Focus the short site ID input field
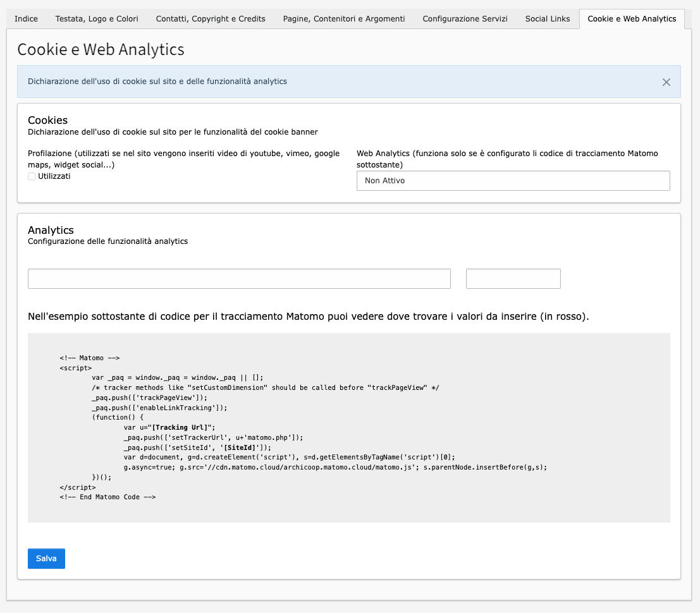The width and height of the screenshot is (700, 613). [513, 279]
